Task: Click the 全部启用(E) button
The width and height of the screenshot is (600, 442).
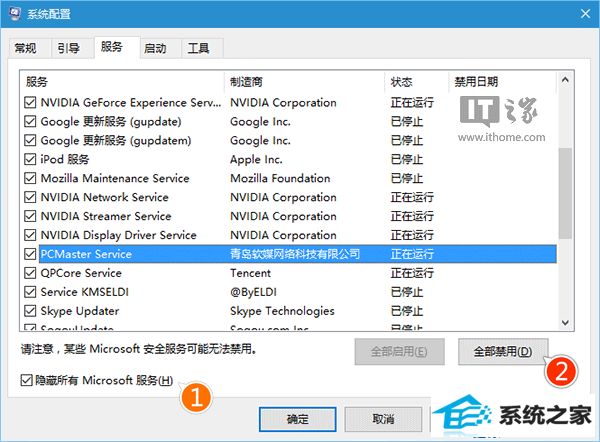Action: click(x=399, y=352)
